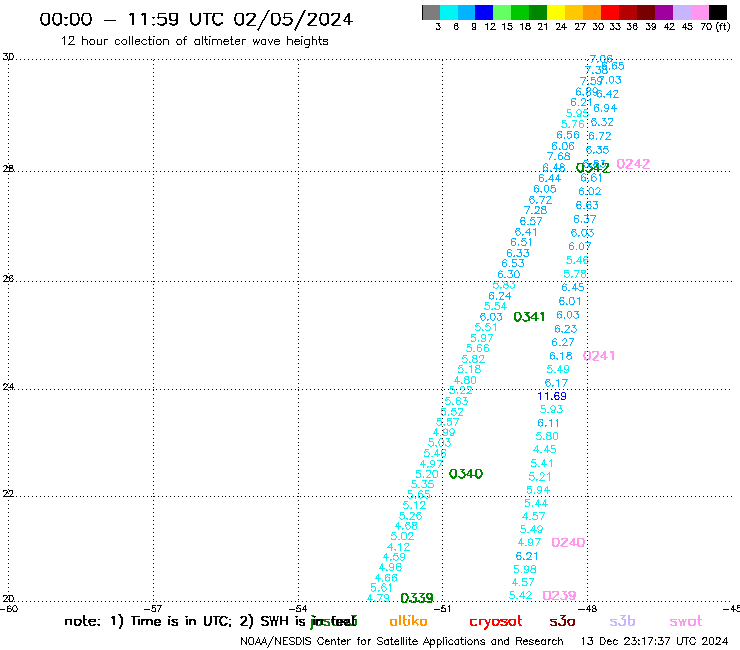Image resolution: width=740 pixels, height=650 pixels.
Task: Click the black 70 ft legend swatch
Action: 718,12
